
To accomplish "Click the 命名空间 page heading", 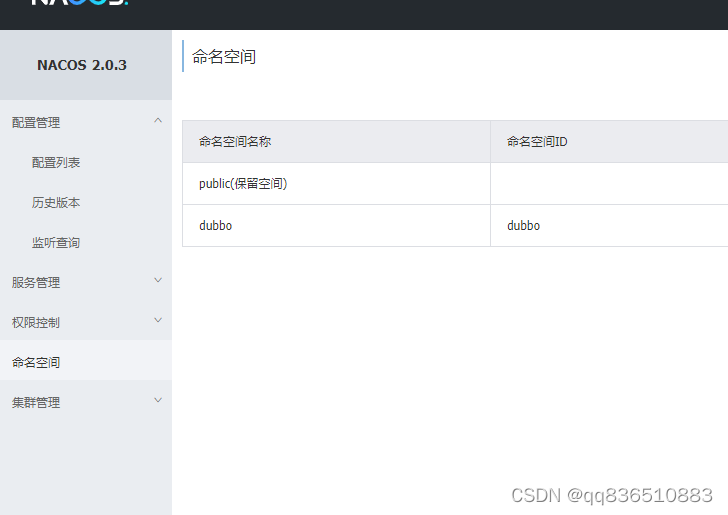I will [224, 57].
